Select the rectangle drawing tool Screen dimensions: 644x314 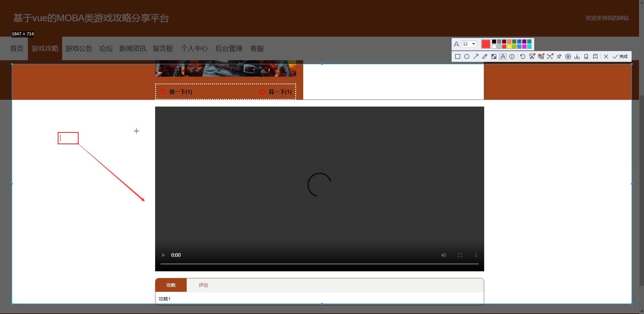457,56
